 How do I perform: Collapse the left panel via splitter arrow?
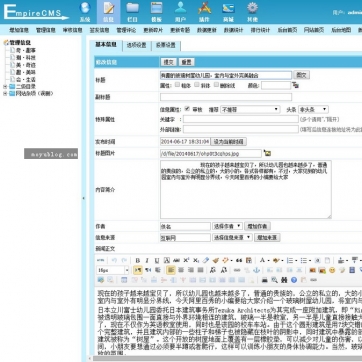coord(83,198)
